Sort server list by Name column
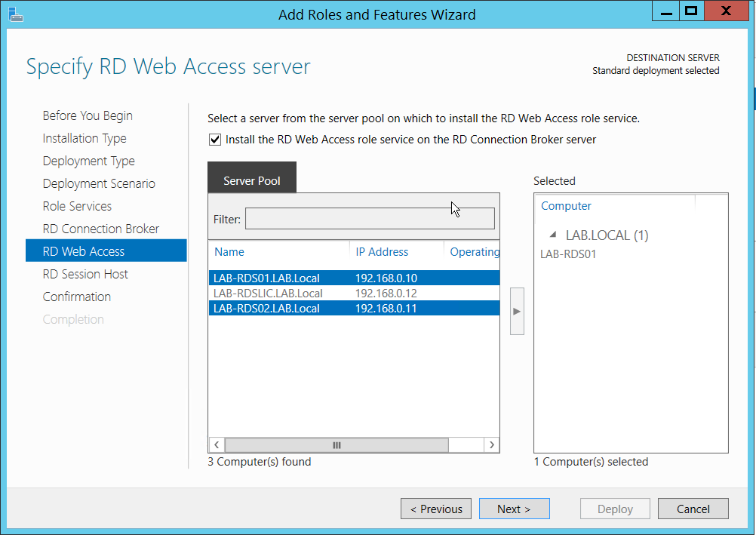756x535 pixels. pos(229,252)
